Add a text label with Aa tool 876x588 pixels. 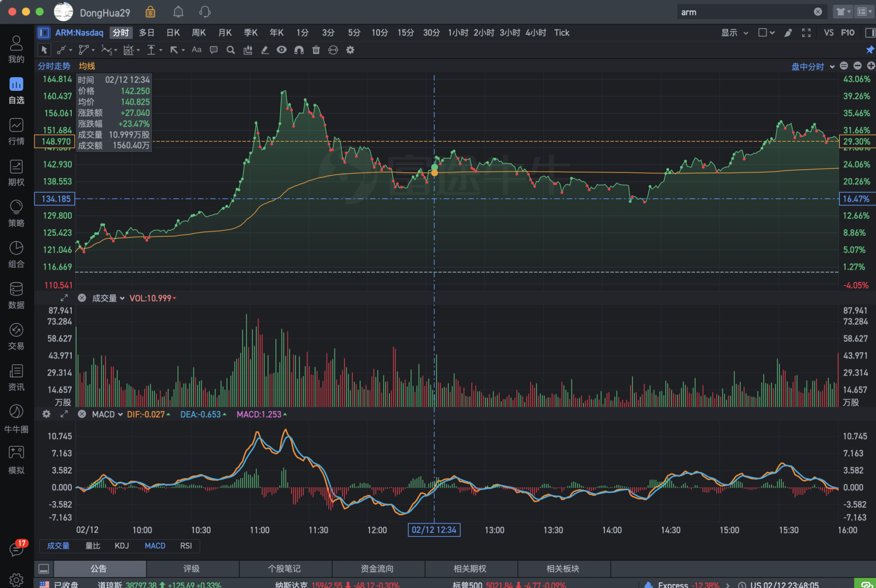[x=197, y=50]
